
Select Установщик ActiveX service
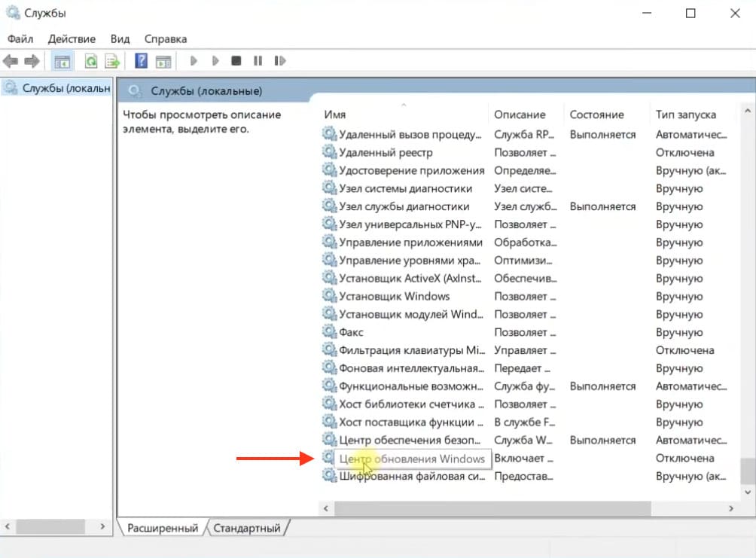(x=525, y=279)
